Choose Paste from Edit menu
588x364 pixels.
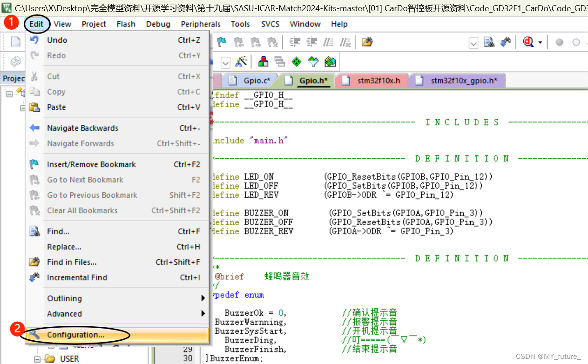coord(116,107)
